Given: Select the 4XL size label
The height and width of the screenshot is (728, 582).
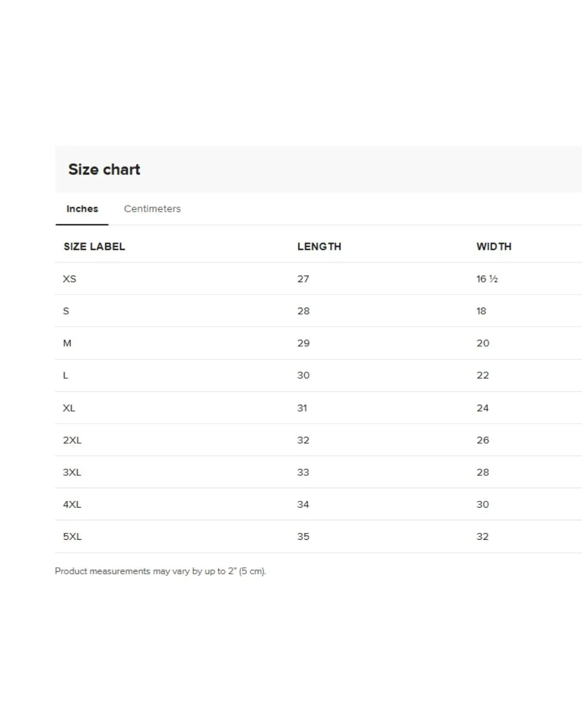Looking at the screenshot, I should click(x=72, y=504).
